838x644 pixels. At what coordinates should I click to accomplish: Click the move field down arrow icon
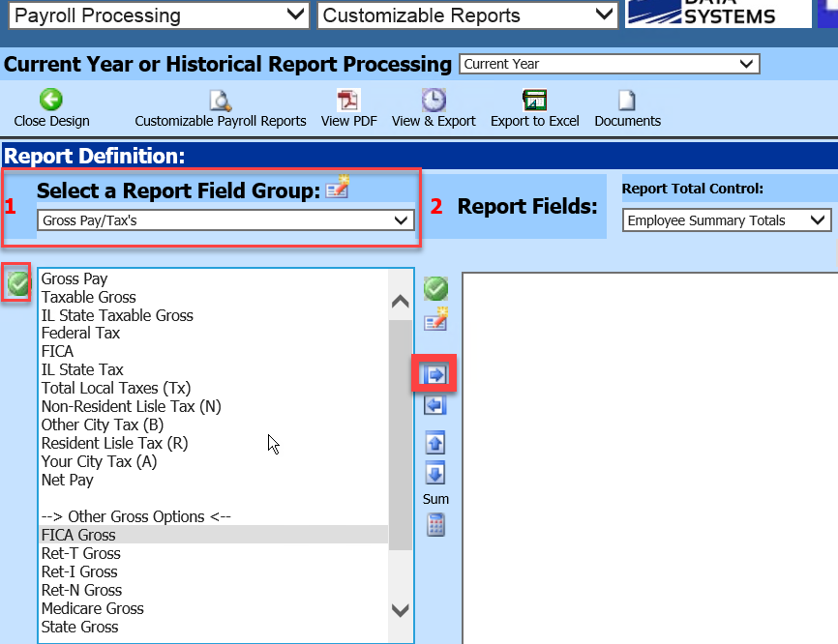(x=435, y=474)
